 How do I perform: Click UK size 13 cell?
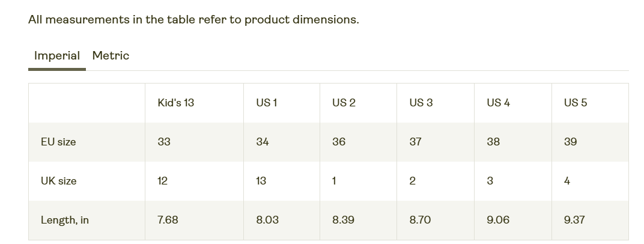[261, 181]
